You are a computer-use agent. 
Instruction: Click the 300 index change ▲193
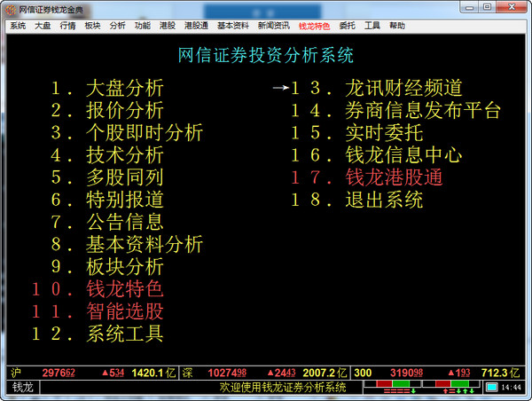click(x=459, y=373)
